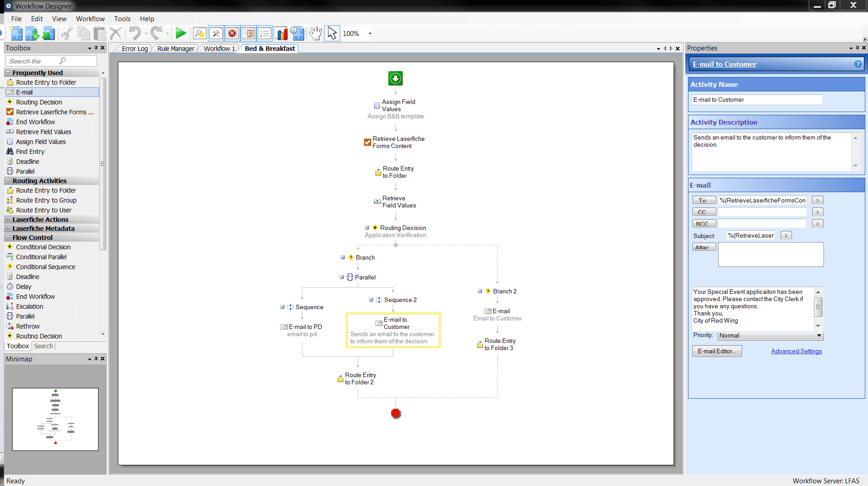Select Priority dropdown Normal value
868x486 pixels.
coord(769,334)
